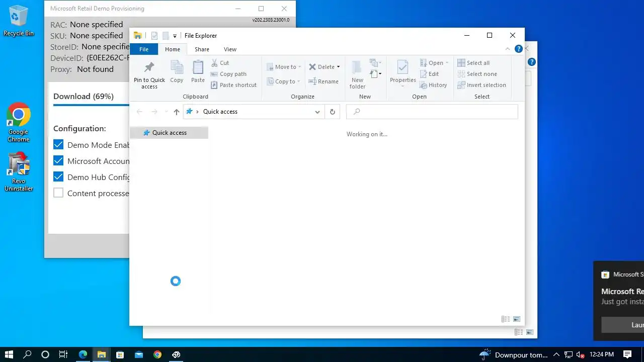
Task: Click the weather widget Downpour on taskbar
Action: [513, 354]
